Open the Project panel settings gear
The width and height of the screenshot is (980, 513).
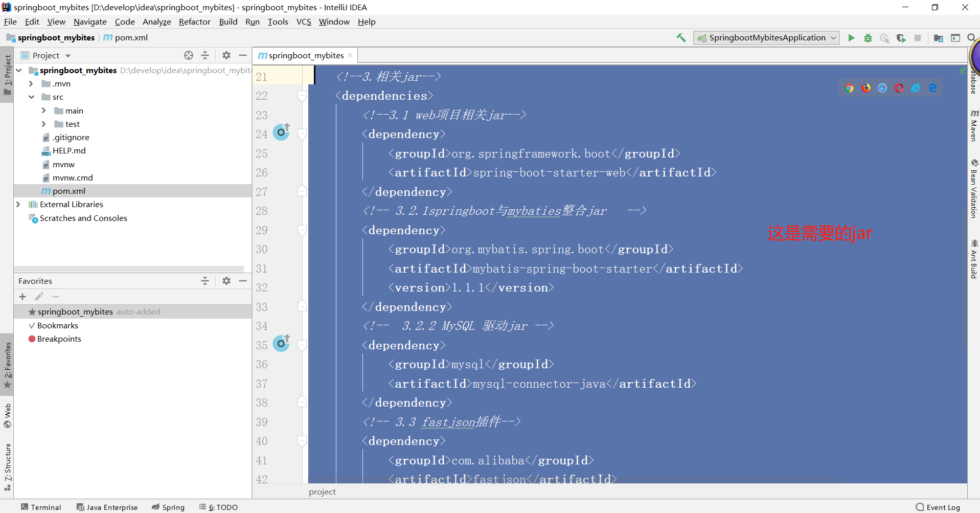tap(226, 55)
